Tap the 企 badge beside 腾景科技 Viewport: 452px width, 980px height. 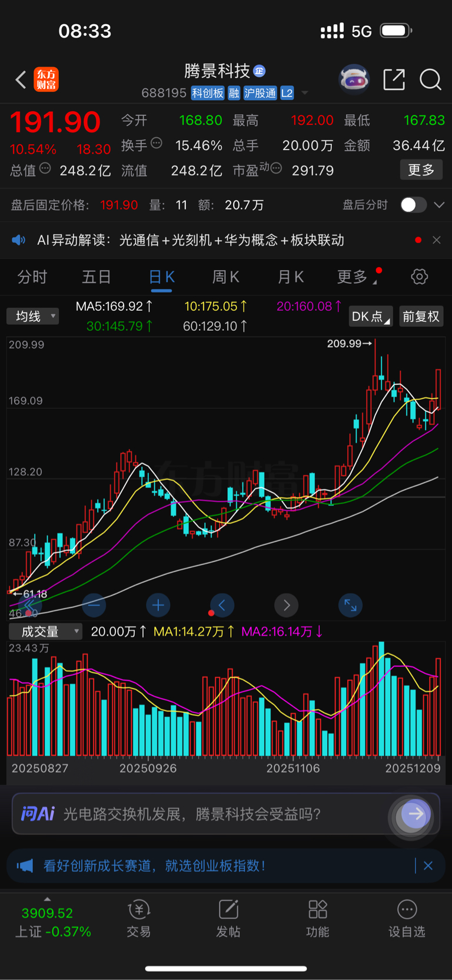point(260,71)
